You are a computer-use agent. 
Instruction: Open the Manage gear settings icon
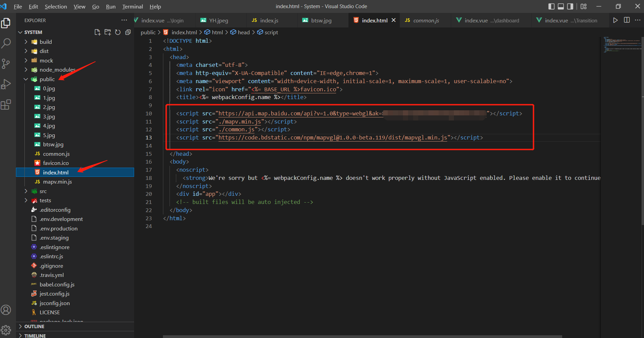[6, 330]
